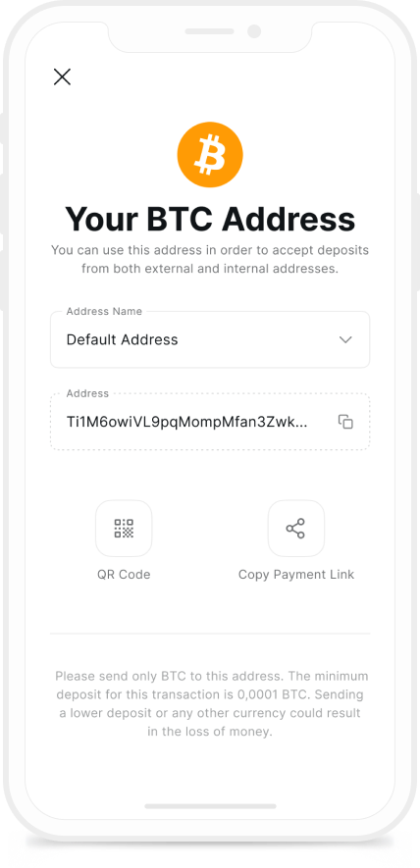Screen dimensions: 420x868
Task: Select the truncated address Ti1M6owiVL9pq text
Action: (x=186, y=422)
